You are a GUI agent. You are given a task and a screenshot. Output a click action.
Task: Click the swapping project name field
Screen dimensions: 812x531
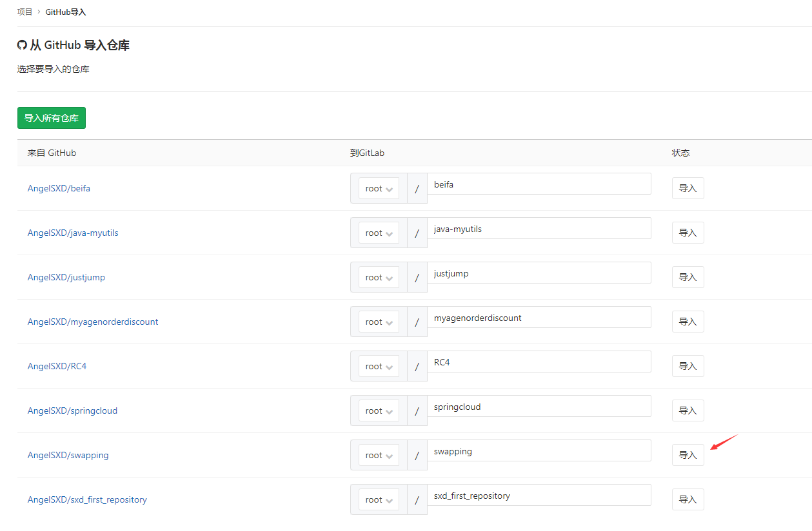pos(539,451)
